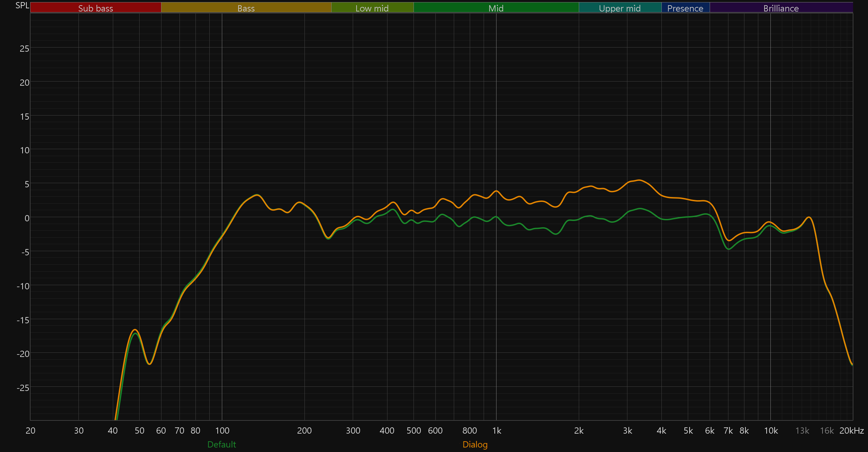Click the 20 Hz axis label
The width and height of the screenshot is (868, 452).
(x=31, y=430)
